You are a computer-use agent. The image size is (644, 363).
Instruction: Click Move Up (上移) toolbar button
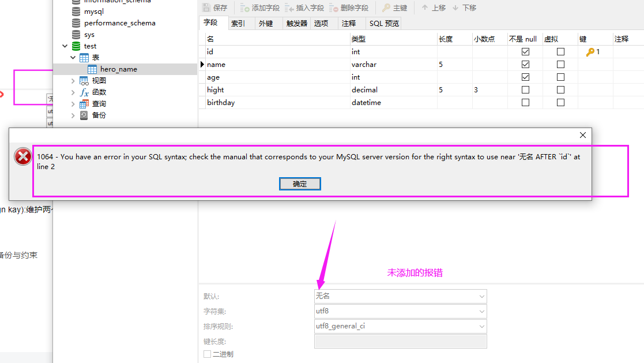434,8
